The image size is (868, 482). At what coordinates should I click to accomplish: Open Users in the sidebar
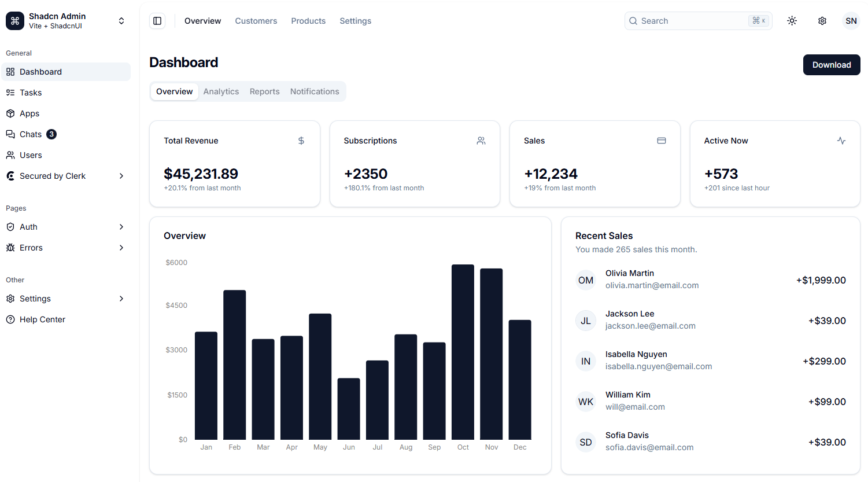click(x=31, y=155)
